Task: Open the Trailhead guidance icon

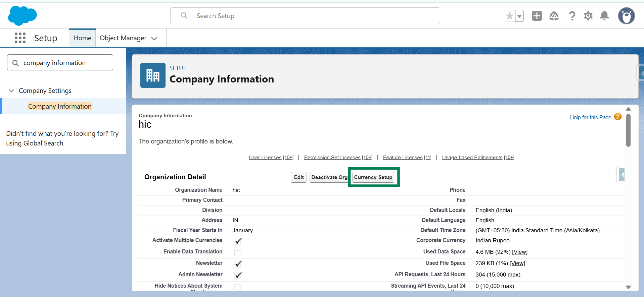Action: (554, 16)
